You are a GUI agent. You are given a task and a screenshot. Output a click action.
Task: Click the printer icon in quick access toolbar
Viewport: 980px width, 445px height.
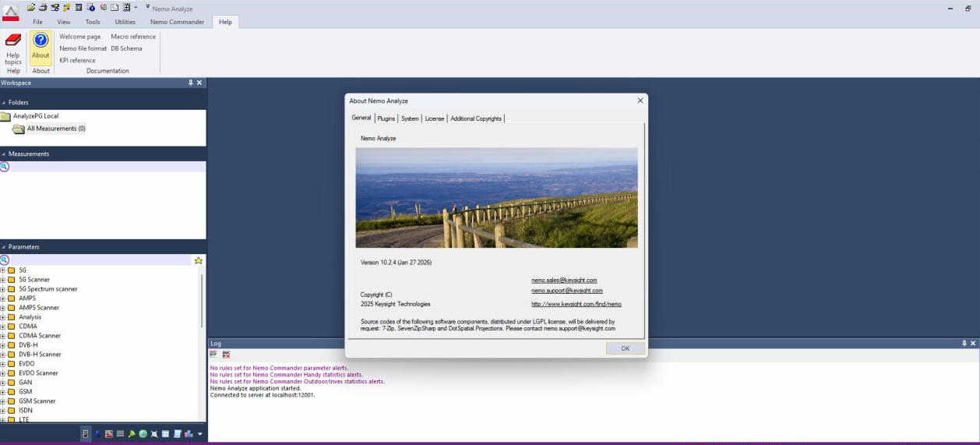43,8
